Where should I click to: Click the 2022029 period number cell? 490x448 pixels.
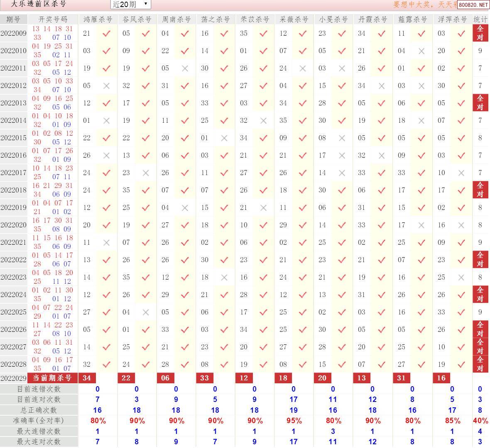tap(14, 378)
